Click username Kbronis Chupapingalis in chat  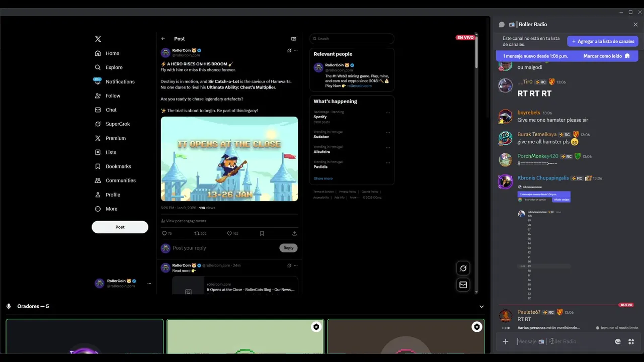543,178
